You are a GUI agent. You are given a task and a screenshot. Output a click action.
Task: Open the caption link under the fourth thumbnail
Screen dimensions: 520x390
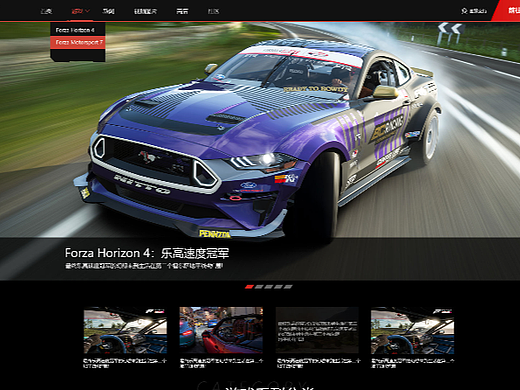coord(413,363)
